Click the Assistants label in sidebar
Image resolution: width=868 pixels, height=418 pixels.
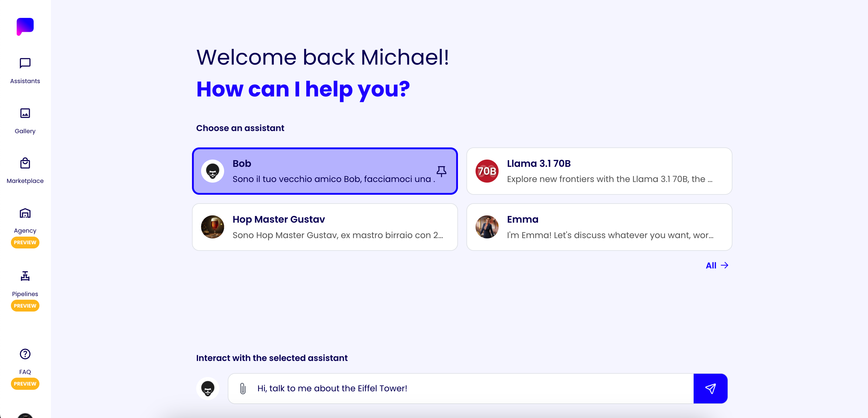pyautogui.click(x=25, y=81)
